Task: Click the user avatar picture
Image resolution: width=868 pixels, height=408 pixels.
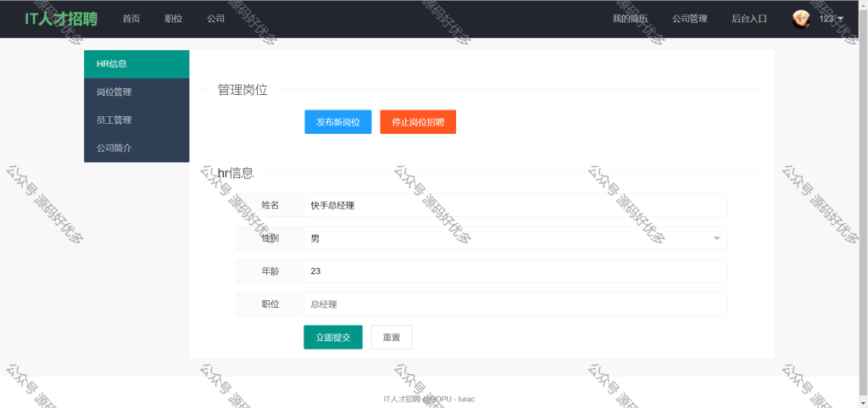Action: pyautogui.click(x=800, y=20)
